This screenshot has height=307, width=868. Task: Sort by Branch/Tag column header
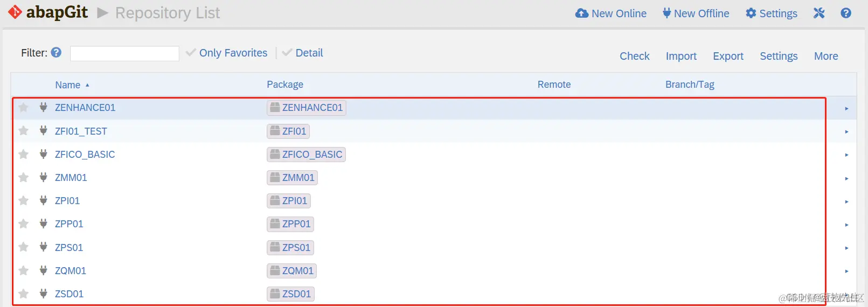pos(690,84)
